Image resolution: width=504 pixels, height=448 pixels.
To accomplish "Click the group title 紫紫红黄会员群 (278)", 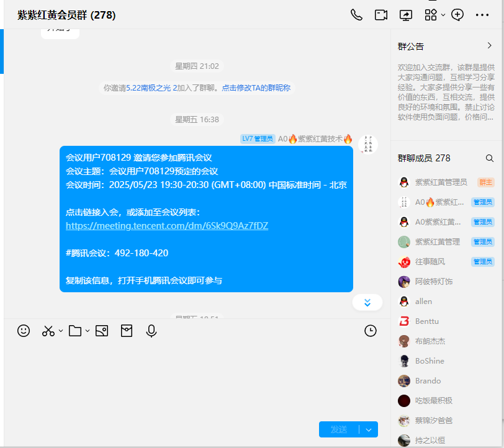I will coord(66,15).
